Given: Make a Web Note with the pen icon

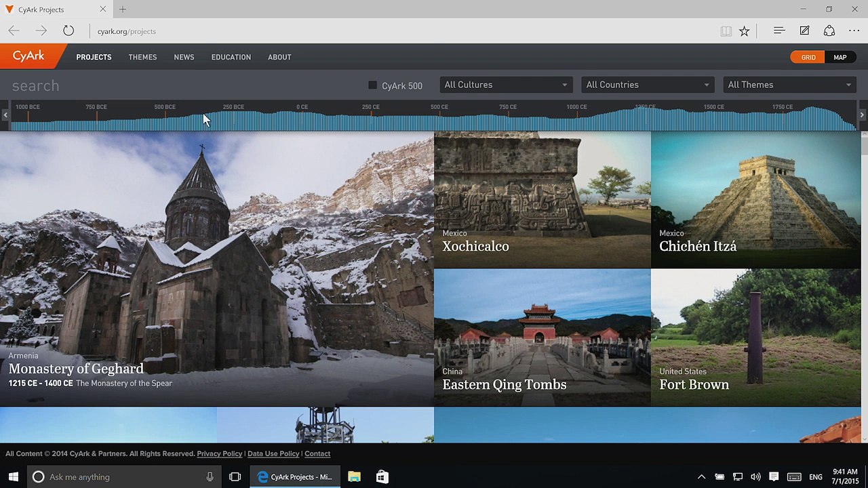Looking at the screenshot, I should click(804, 30).
